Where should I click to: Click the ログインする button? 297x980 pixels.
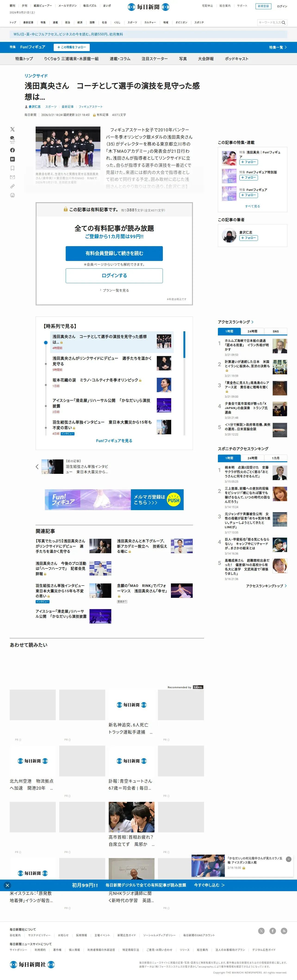[x=114, y=276]
